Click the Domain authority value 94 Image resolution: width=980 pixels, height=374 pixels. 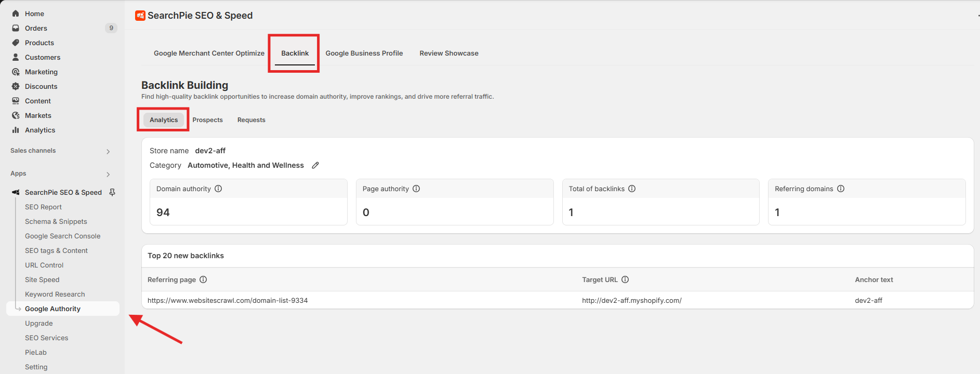(163, 212)
